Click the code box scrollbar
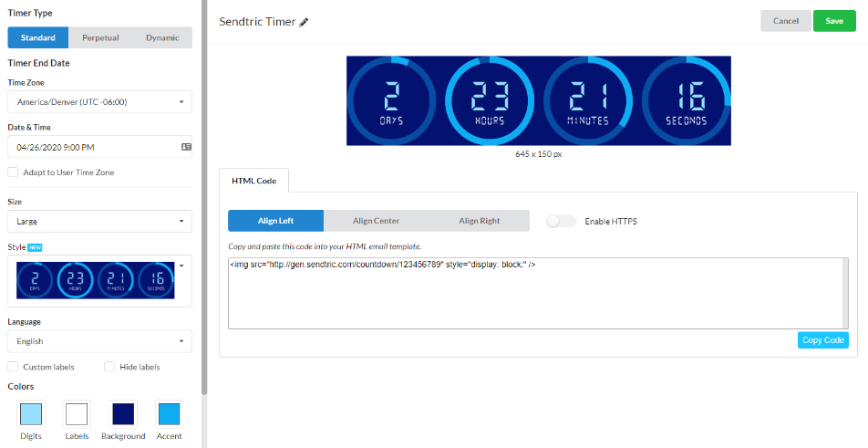Screen dimensions: 868x448 pyautogui.click(x=845, y=293)
